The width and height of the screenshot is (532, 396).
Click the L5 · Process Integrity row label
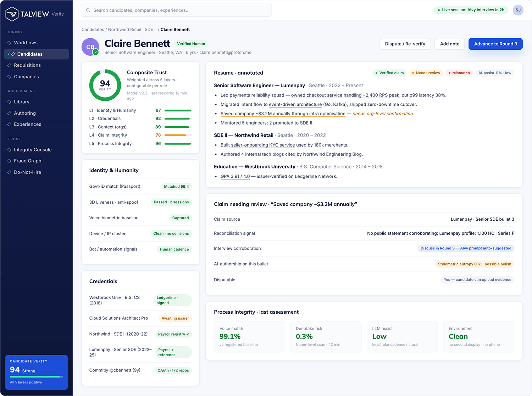tap(110, 144)
